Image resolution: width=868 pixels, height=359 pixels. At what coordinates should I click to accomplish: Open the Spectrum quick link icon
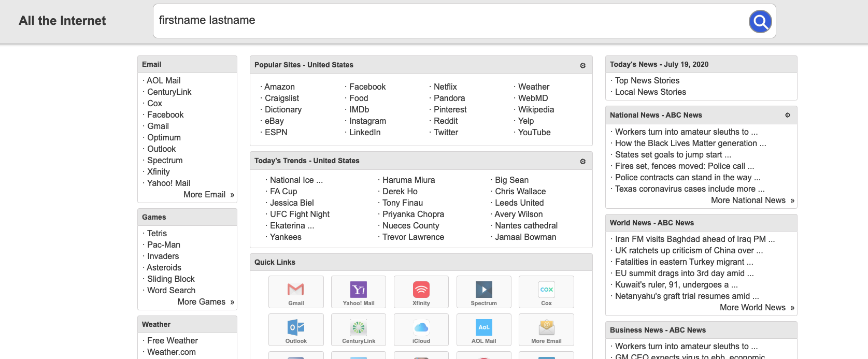point(484,292)
